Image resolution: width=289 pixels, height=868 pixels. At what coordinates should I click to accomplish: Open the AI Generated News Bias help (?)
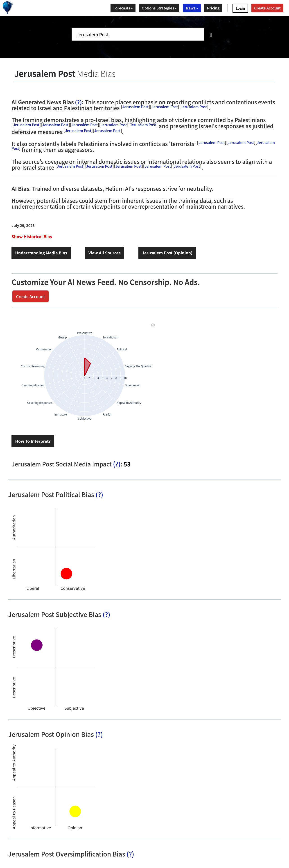tap(78, 102)
